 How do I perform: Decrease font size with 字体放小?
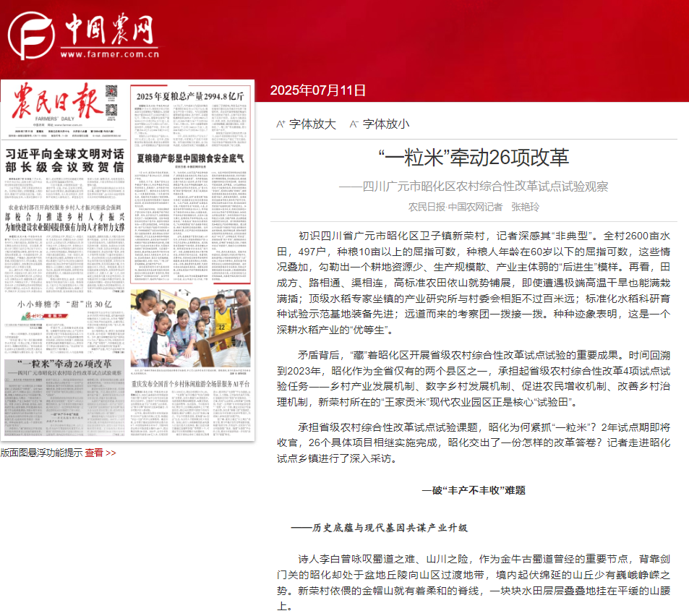(386, 124)
